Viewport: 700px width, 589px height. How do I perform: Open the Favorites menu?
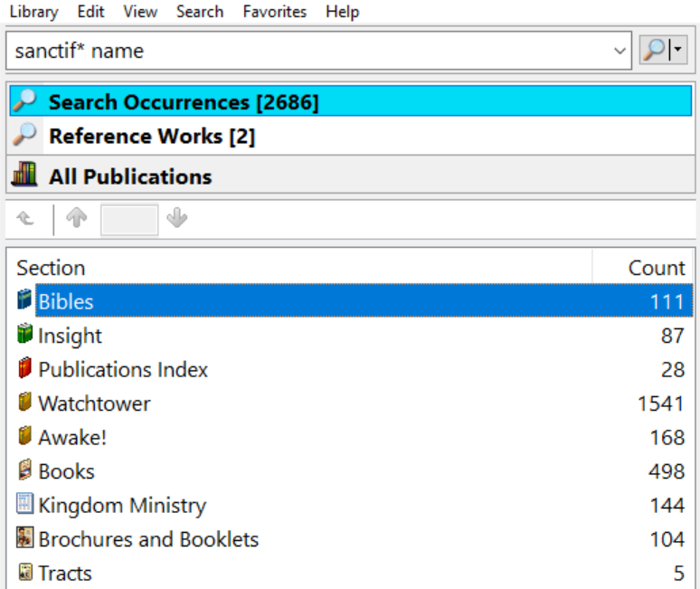pyautogui.click(x=275, y=11)
